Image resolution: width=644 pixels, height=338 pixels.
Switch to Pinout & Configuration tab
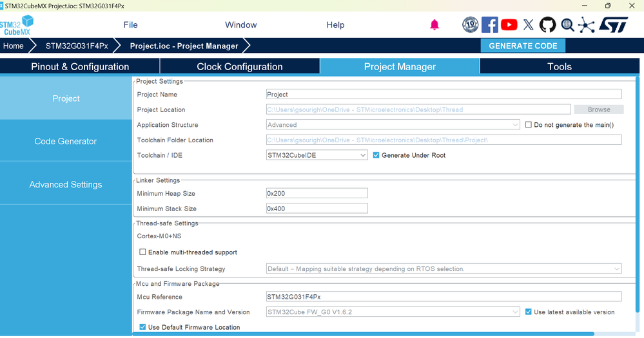(x=80, y=66)
